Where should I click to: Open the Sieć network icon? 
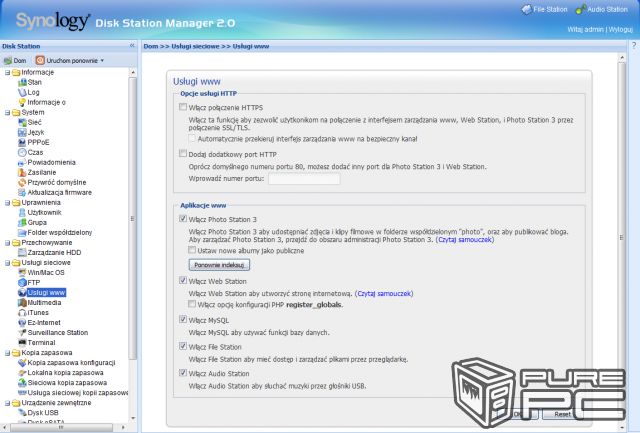click(x=22, y=122)
